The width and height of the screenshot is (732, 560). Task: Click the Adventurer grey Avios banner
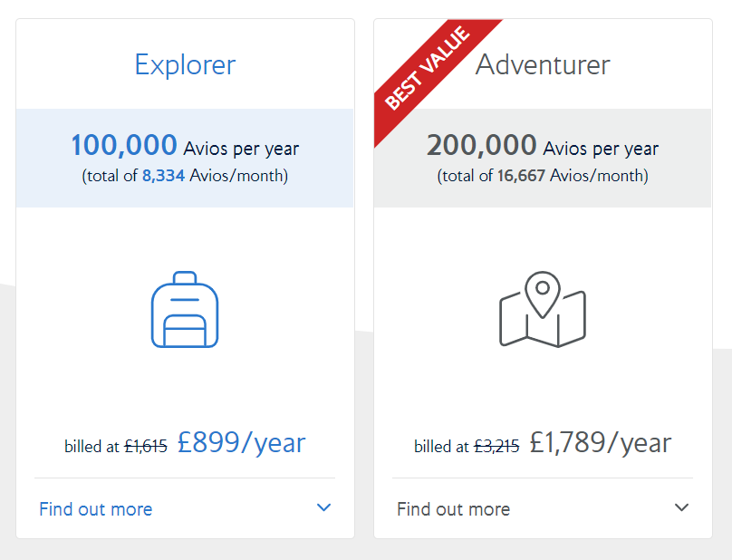pyautogui.click(x=543, y=158)
